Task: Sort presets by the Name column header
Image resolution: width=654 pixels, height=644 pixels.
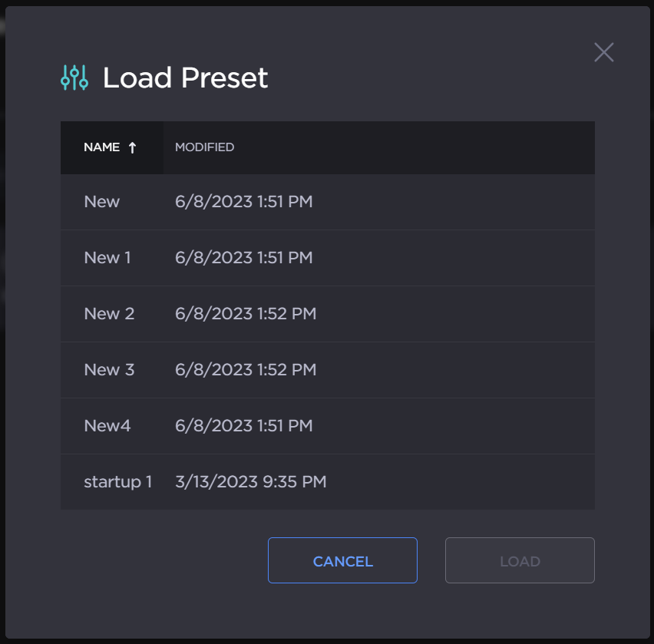Action: tap(102, 147)
